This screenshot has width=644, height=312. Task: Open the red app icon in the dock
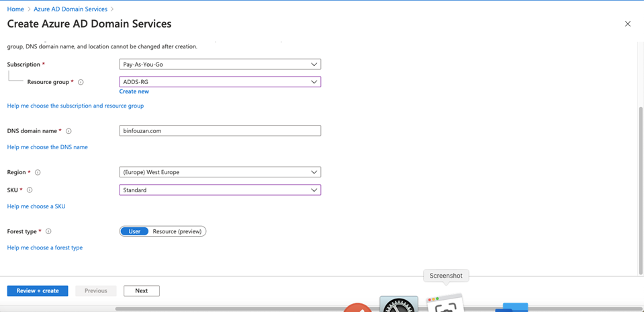click(357, 307)
